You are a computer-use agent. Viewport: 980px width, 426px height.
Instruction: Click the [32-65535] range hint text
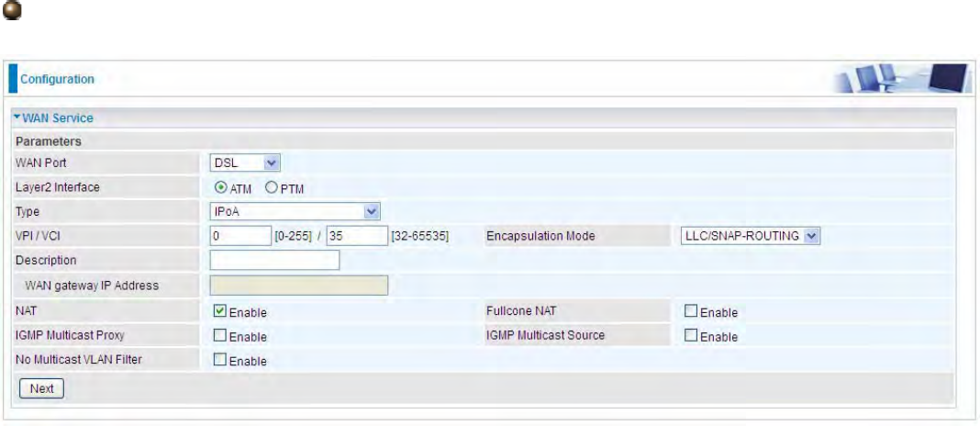tap(420, 237)
